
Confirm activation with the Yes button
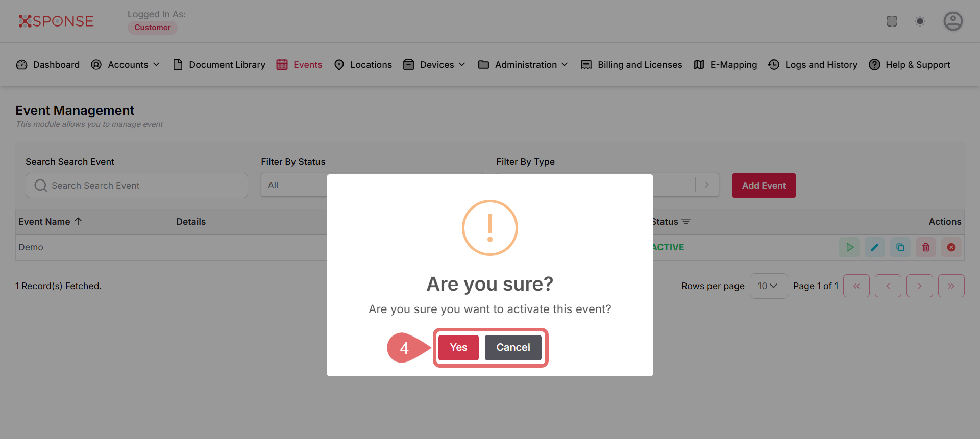coord(458,347)
